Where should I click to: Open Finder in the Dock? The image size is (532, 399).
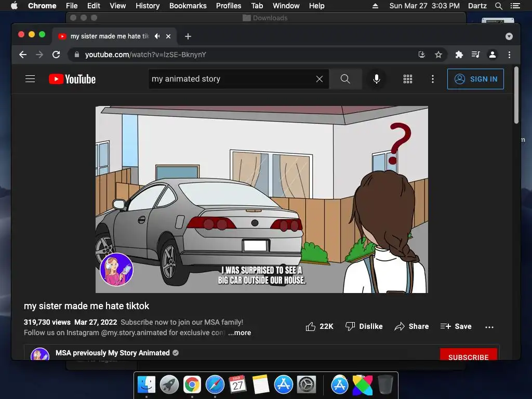point(147,385)
